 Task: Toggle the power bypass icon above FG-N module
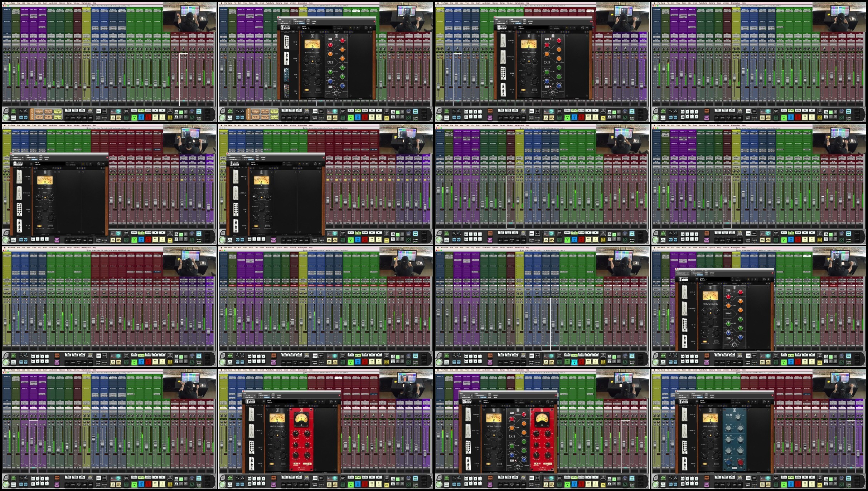pos(724,406)
